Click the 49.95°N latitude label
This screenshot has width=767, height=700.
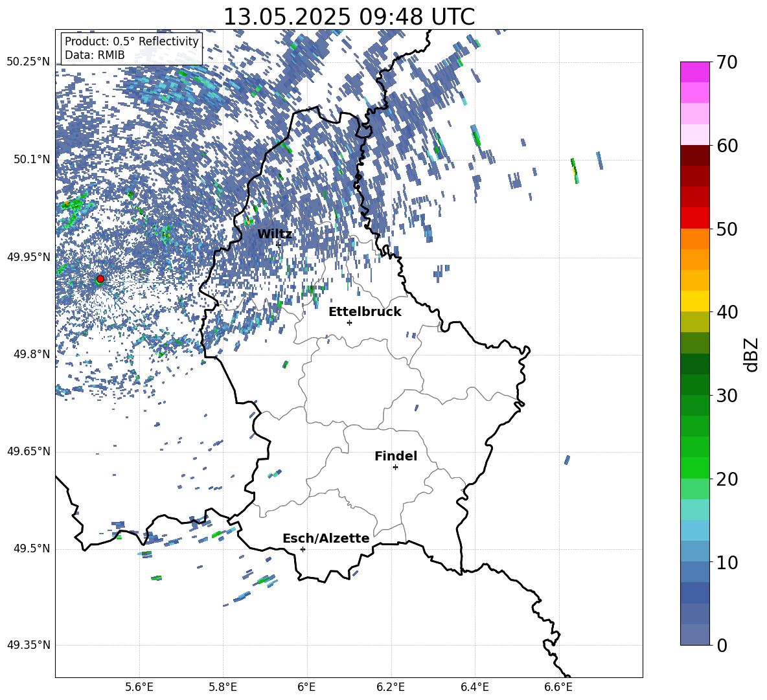(x=29, y=257)
